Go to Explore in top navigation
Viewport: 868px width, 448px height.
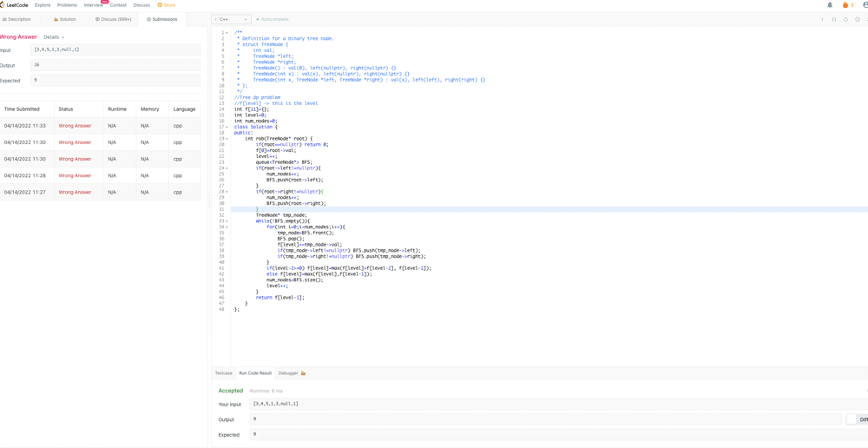pyautogui.click(x=43, y=5)
